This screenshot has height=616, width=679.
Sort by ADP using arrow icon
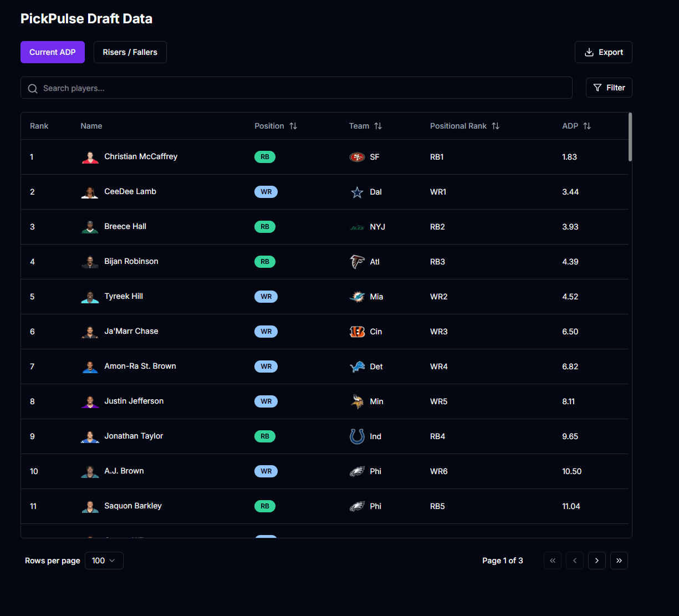pos(587,126)
